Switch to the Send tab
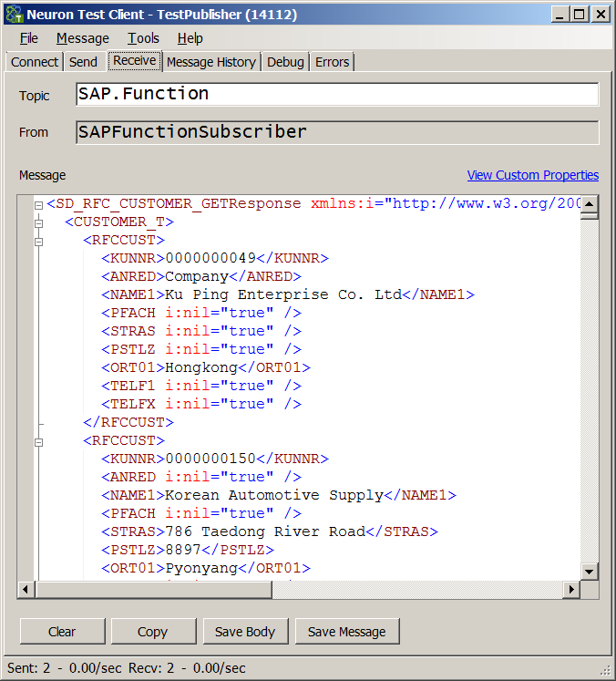 [x=83, y=62]
